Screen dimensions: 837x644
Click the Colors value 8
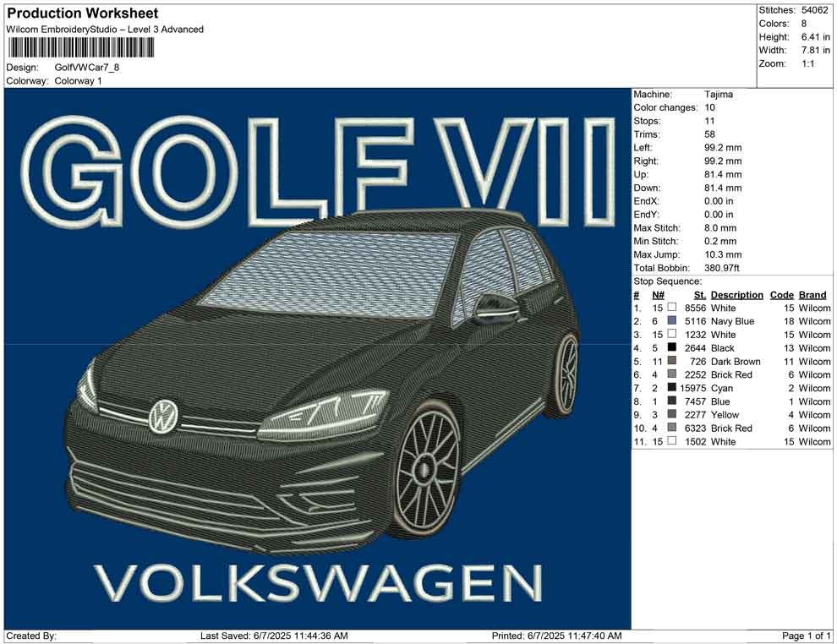click(804, 24)
